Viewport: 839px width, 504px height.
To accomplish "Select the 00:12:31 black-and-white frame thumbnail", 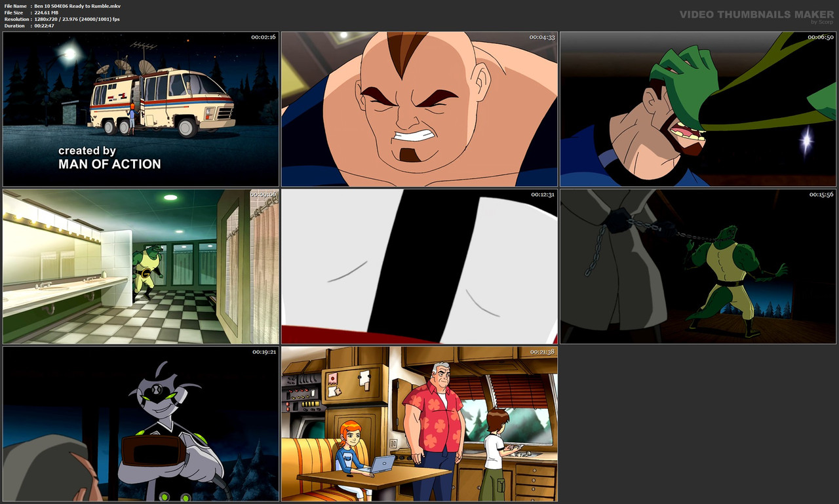I will coord(419,265).
